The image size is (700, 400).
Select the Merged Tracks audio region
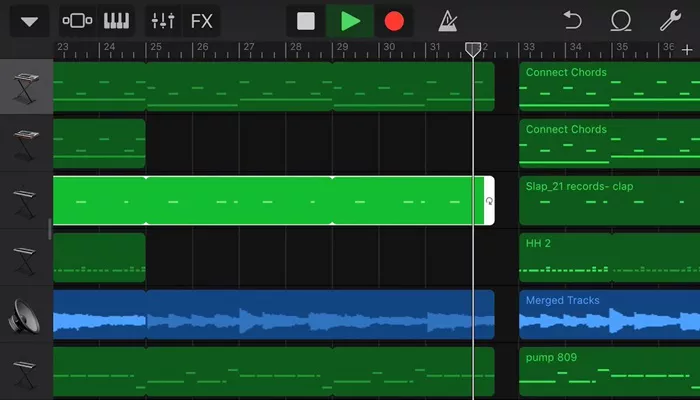(610, 315)
